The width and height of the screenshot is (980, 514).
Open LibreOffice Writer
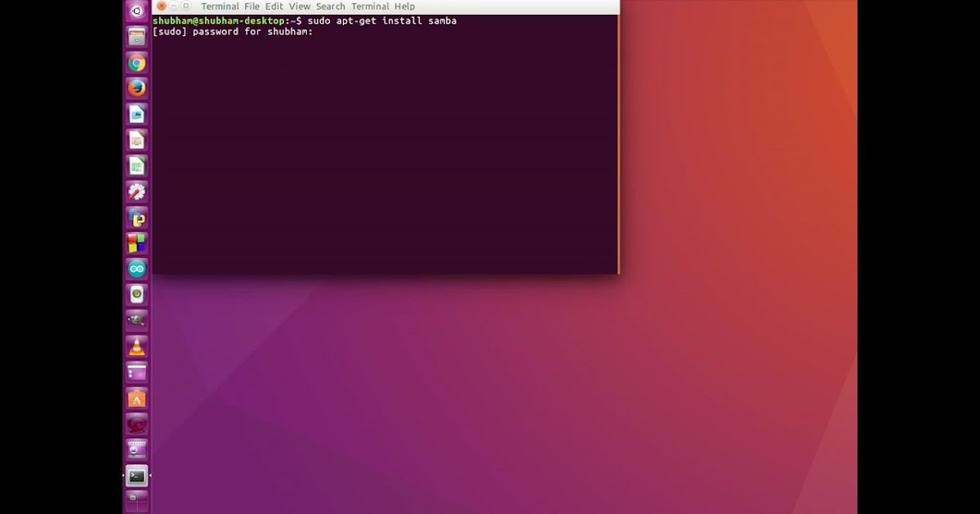(136, 114)
